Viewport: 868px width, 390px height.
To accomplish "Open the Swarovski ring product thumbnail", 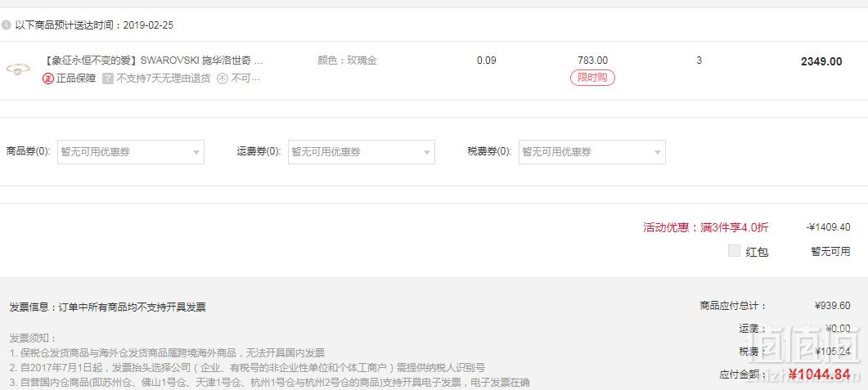I will coord(18,69).
